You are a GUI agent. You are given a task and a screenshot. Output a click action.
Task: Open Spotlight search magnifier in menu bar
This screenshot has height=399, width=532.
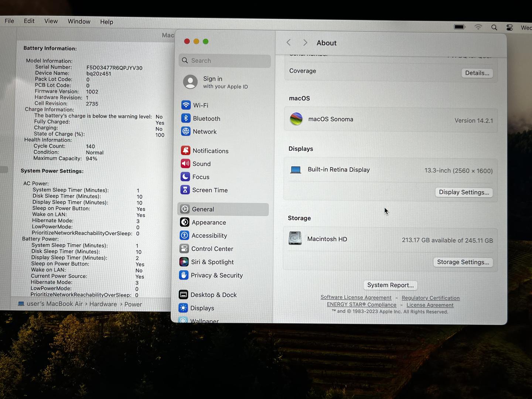pos(494,27)
